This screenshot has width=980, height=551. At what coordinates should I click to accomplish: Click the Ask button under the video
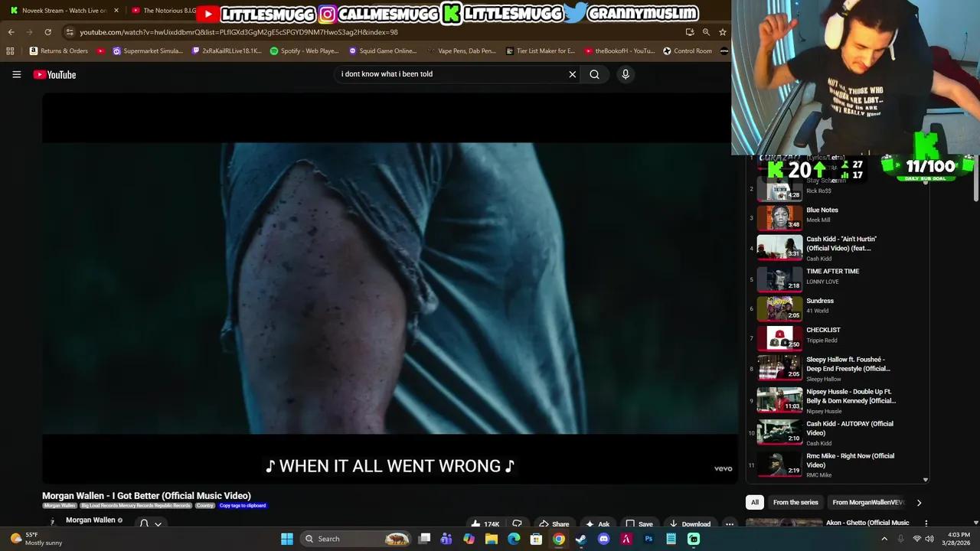(597, 524)
